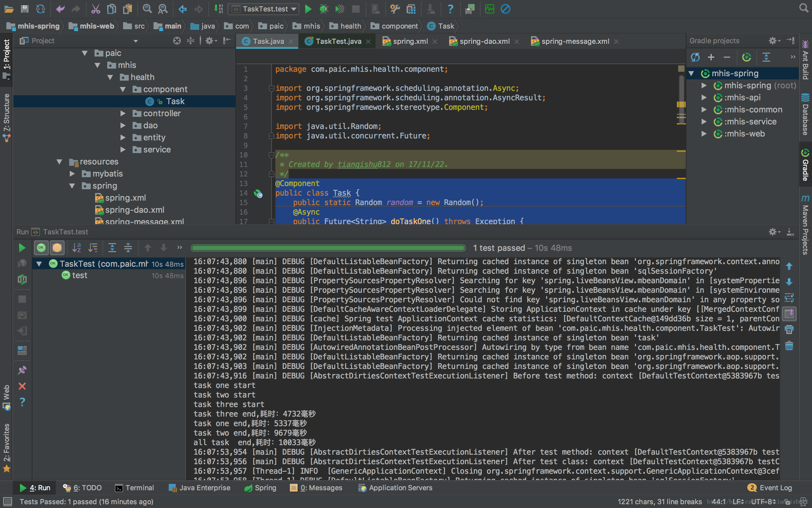Image resolution: width=812 pixels, height=508 pixels.
Task: Switch to TaskTest.java editor tab
Action: tap(338, 41)
